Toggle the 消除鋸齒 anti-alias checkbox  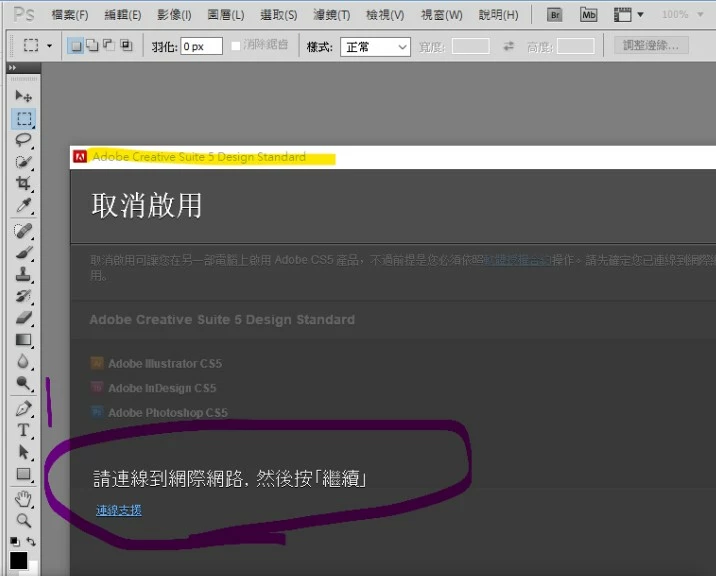pos(236,46)
